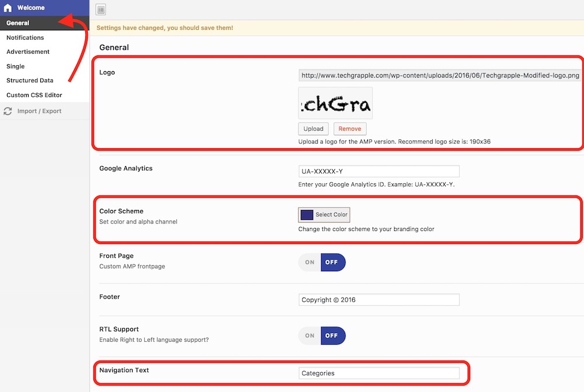The image size is (584, 392).
Task: Click the Select Color swatch button
Action: [324, 215]
